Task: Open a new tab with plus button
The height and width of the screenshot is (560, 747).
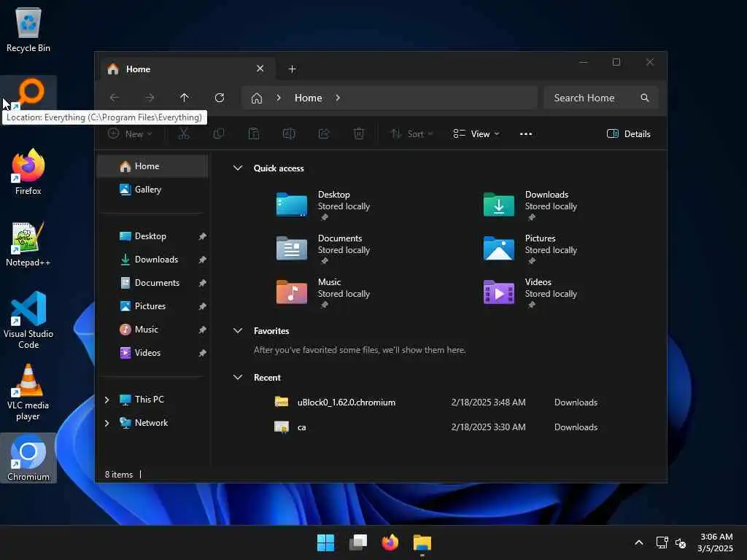Action: tap(292, 69)
